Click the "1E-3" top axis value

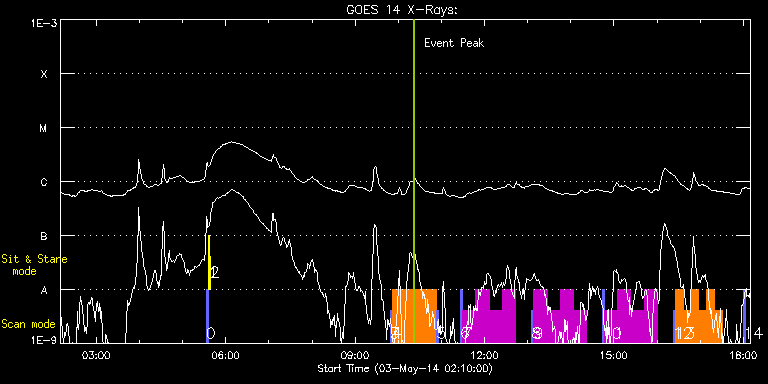(x=43, y=23)
